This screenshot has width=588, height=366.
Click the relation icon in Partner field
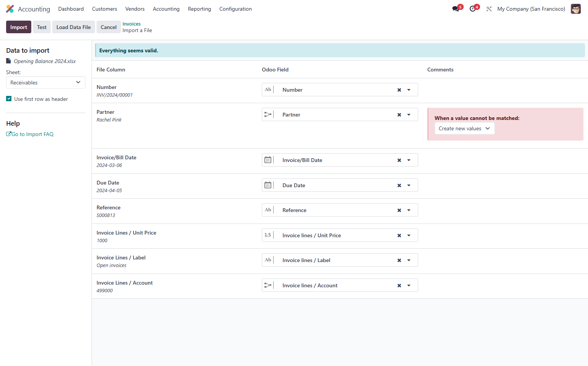(268, 115)
